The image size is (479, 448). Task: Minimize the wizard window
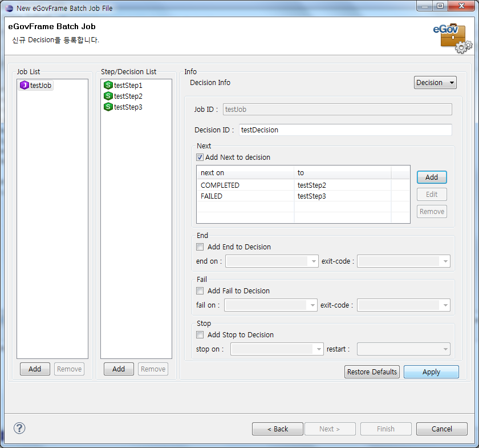425,6
